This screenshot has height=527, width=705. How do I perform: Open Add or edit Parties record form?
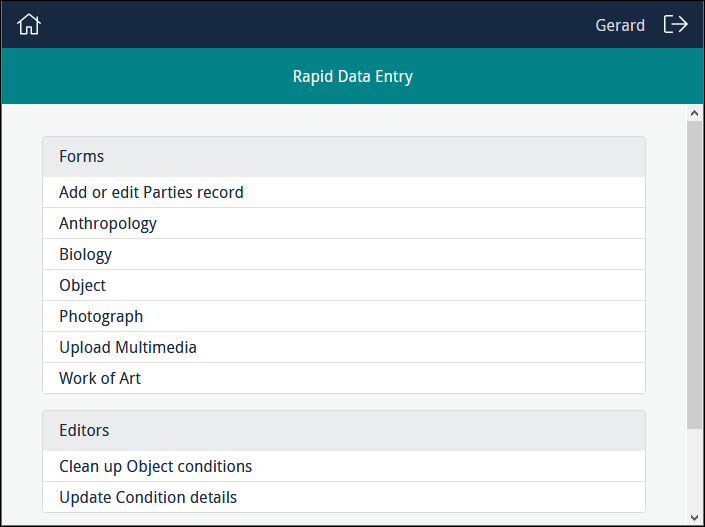coord(151,192)
